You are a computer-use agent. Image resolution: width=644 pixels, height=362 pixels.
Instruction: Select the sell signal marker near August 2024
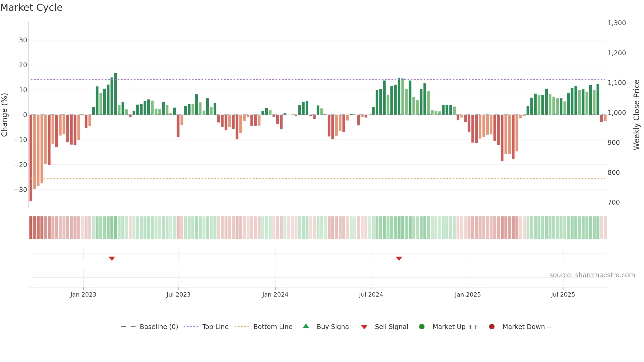[x=399, y=258]
